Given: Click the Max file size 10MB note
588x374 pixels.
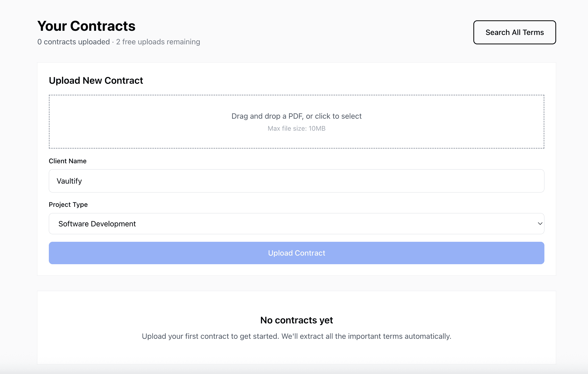Looking at the screenshot, I should click(x=296, y=128).
